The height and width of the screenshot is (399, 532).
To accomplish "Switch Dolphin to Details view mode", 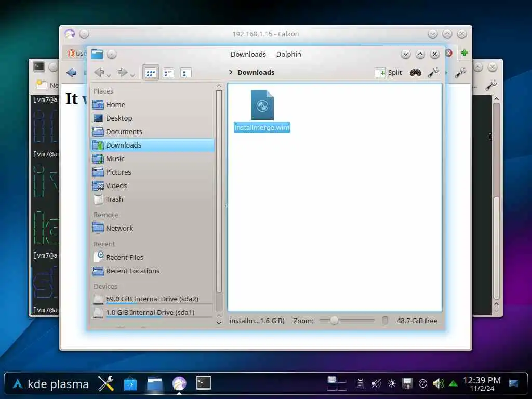I will point(186,72).
